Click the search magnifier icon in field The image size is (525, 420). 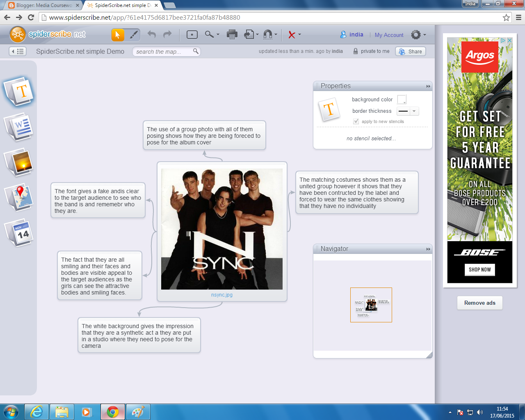196,51
